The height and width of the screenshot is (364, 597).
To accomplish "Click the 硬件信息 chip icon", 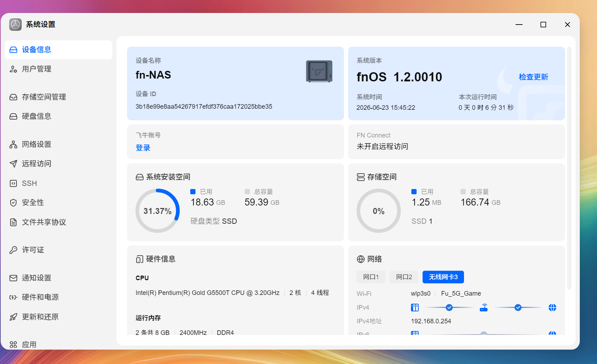I will click(140, 259).
